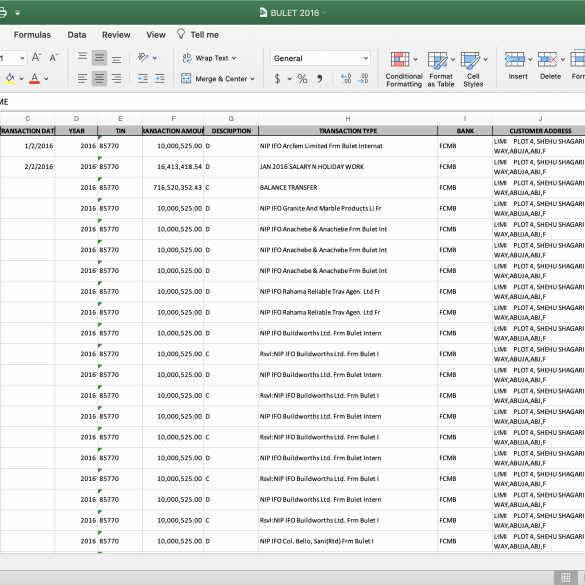The height and width of the screenshot is (585, 585).
Task: Select column C header
Action: [x=27, y=119]
